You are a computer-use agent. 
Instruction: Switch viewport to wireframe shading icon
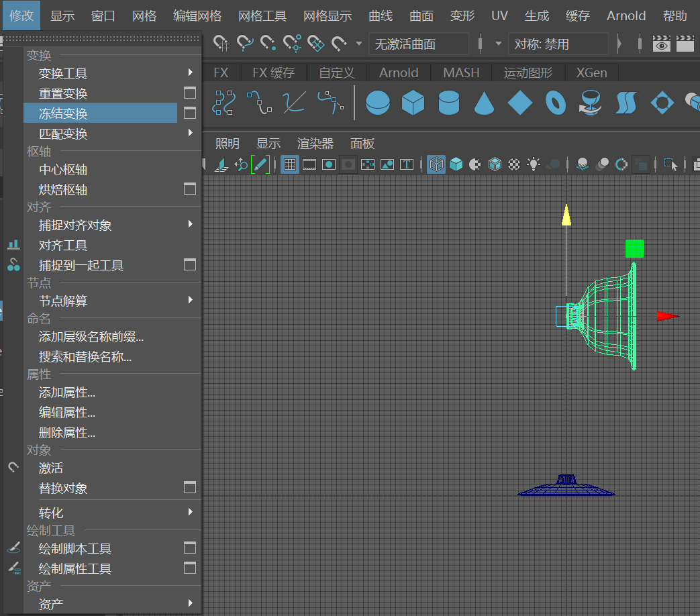point(436,164)
